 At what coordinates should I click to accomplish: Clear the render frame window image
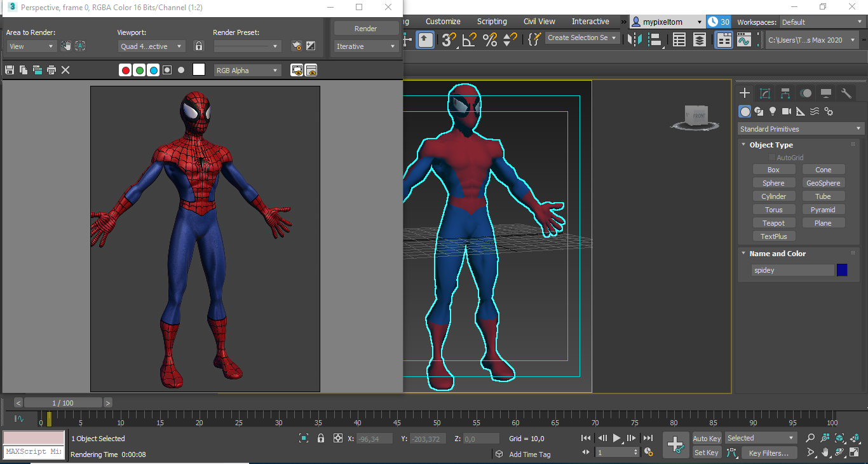(x=65, y=70)
